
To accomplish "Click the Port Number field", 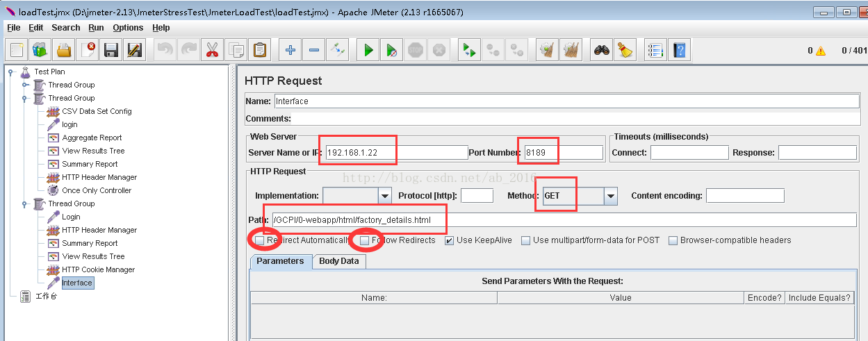I will 564,152.
